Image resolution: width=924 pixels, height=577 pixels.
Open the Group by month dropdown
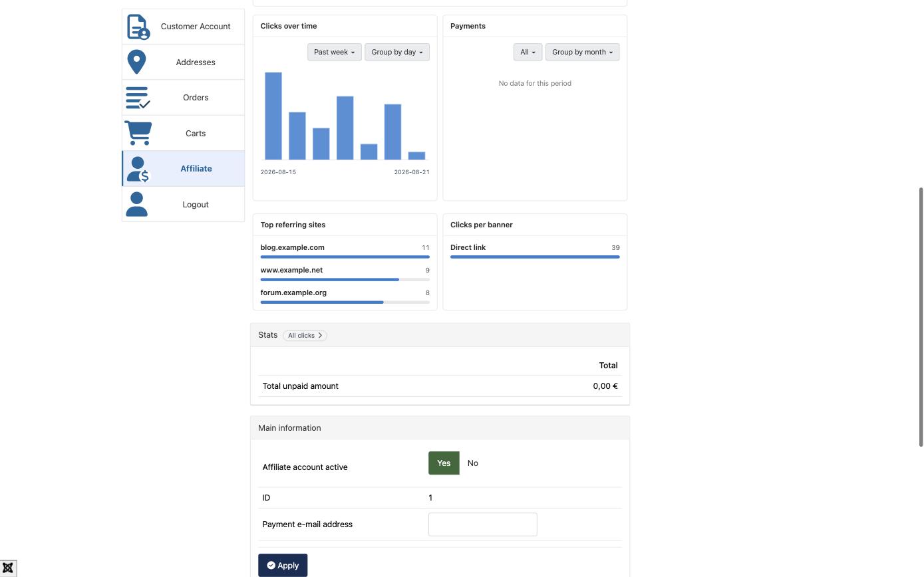click(582, 52)
